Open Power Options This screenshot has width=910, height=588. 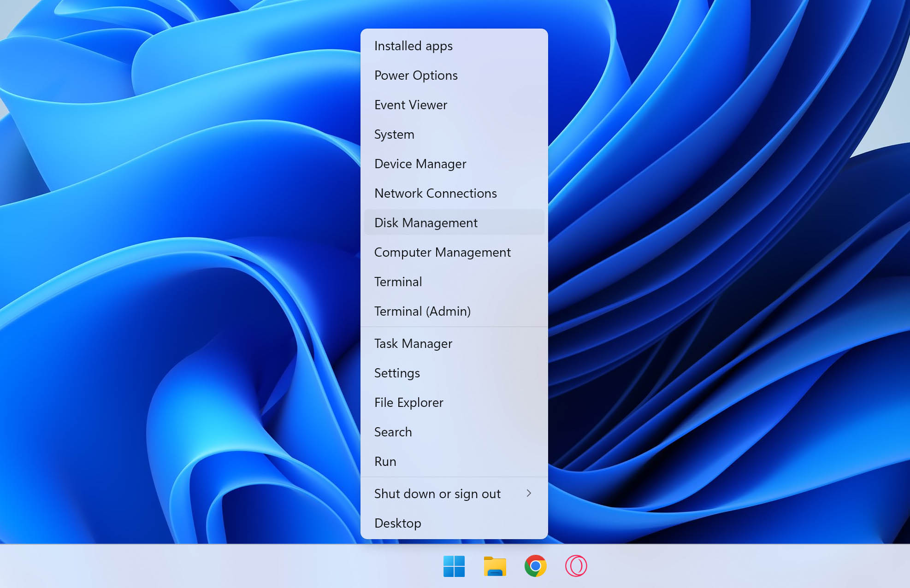(416, 76)
